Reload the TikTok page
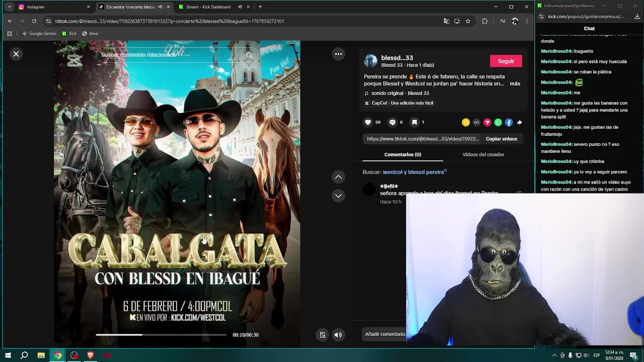 pyautogui.click(x=34, y=21)
